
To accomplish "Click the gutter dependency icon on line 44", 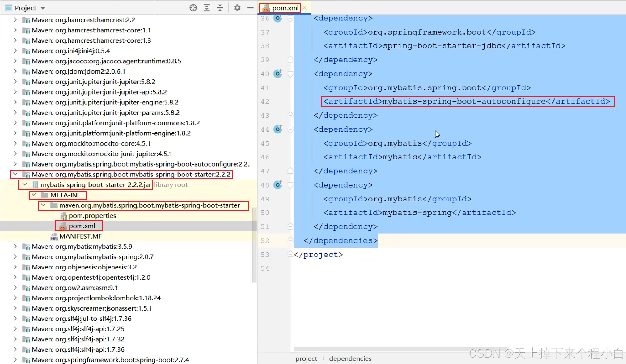I will click(278, 129).
